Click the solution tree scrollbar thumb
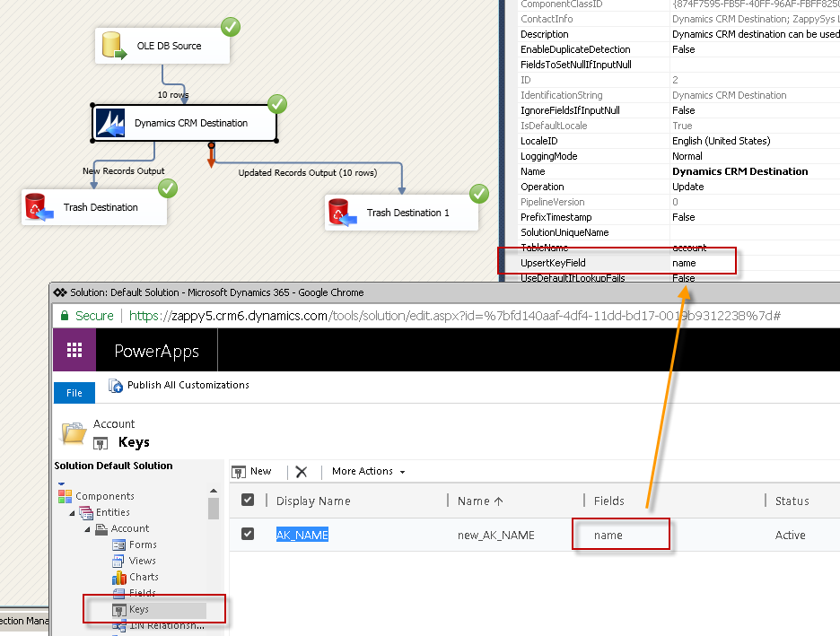 214,508
